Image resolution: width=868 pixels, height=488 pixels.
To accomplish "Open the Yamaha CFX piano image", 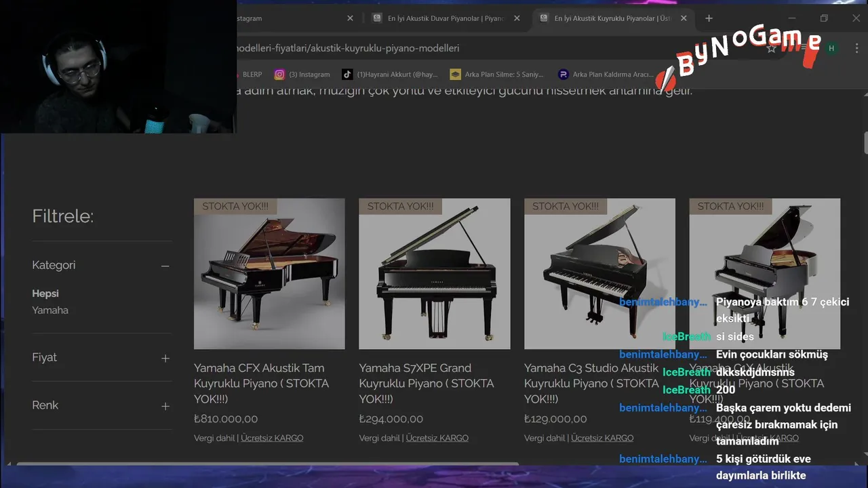I will coord(269,274).
